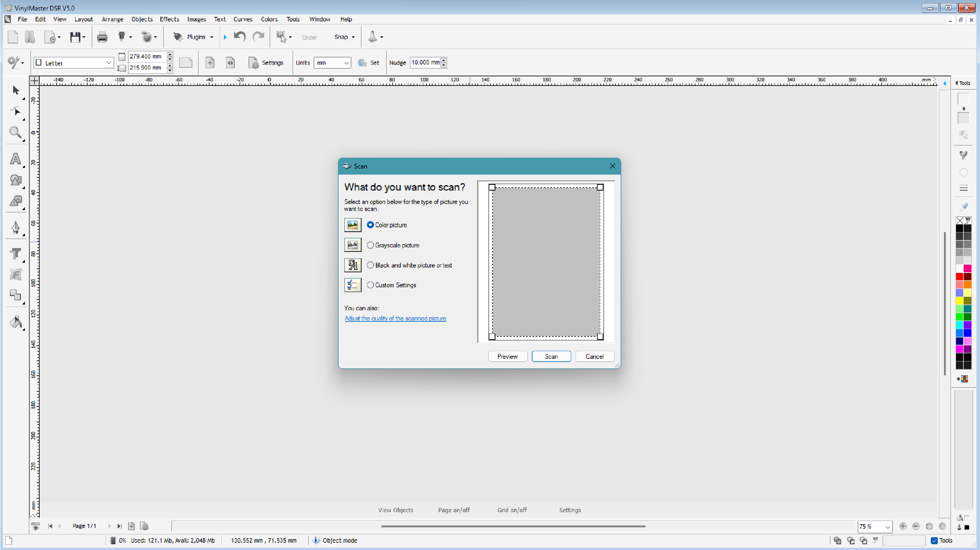Go to the last page icon
This screenshot has width=980, height=550.
pyautogui.click(x=119, y=526)
